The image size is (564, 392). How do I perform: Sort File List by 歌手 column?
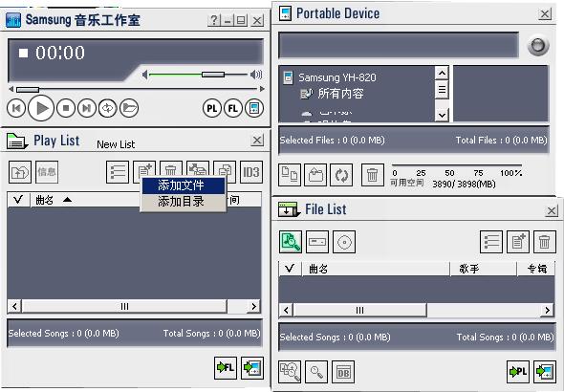click(484, 269)
